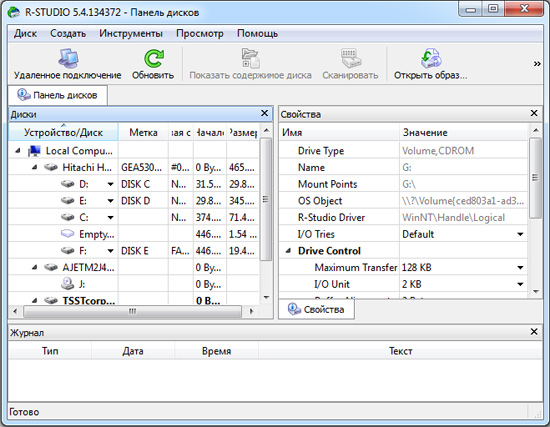550x427 pixels.
Task: Click the Метка column header
Action: (x=143, y=133)
